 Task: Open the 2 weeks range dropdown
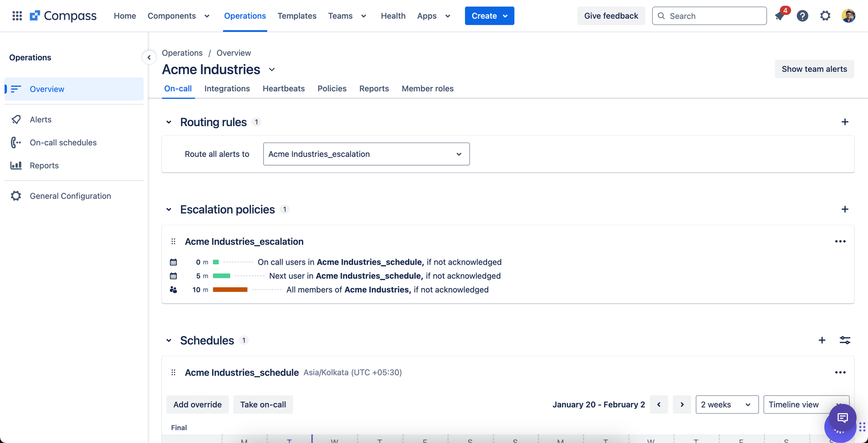click(x=726, y=405)
